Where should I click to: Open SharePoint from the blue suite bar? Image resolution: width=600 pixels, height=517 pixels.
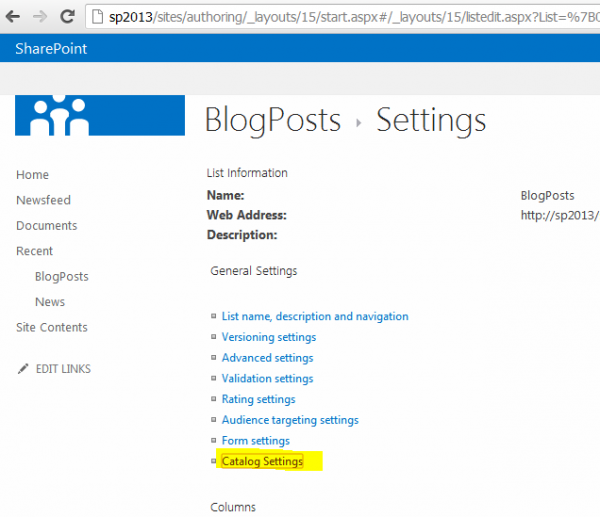(x=51, y=48)
